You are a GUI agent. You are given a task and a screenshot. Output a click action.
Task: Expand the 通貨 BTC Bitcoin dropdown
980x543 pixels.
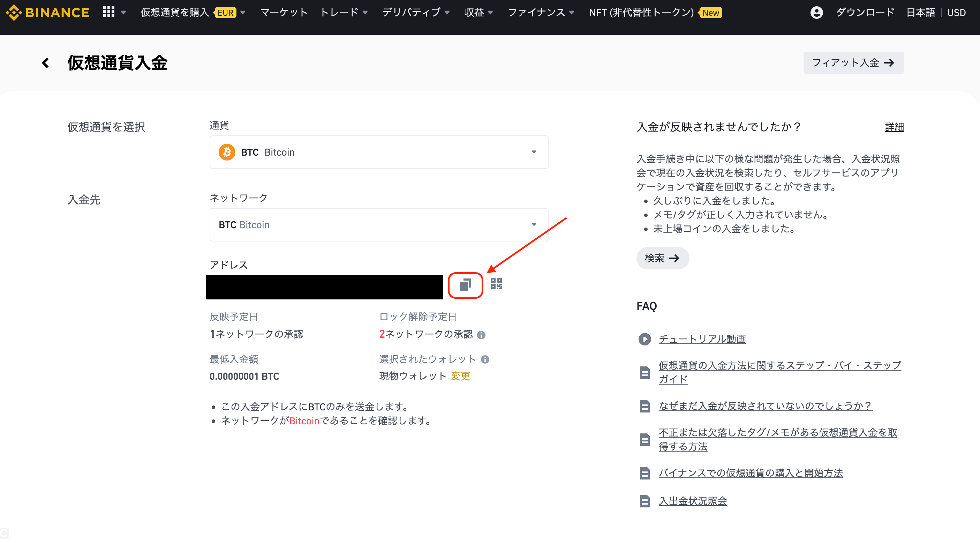coord(378,152)
